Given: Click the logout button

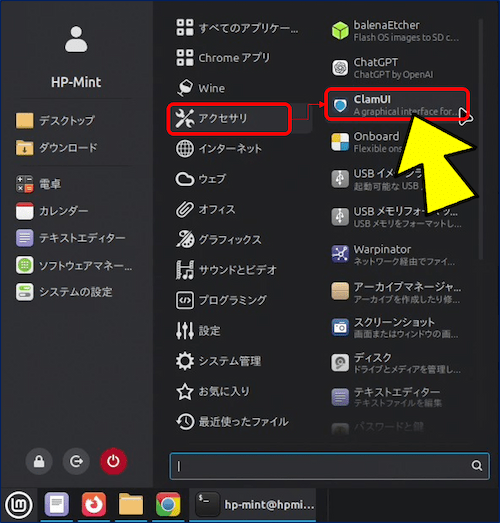Looking at the screenshot, I should pos(76,462).
